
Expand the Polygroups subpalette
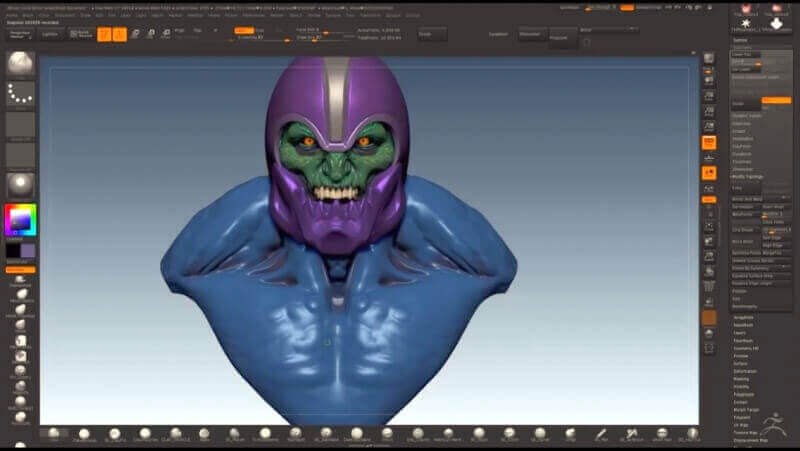click(x=743, y=394)
